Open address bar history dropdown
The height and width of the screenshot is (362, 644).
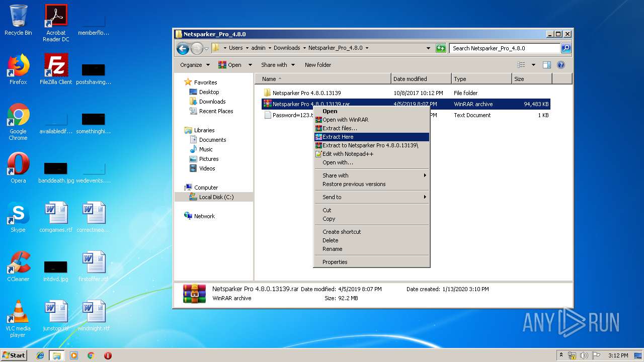[428, 48]
